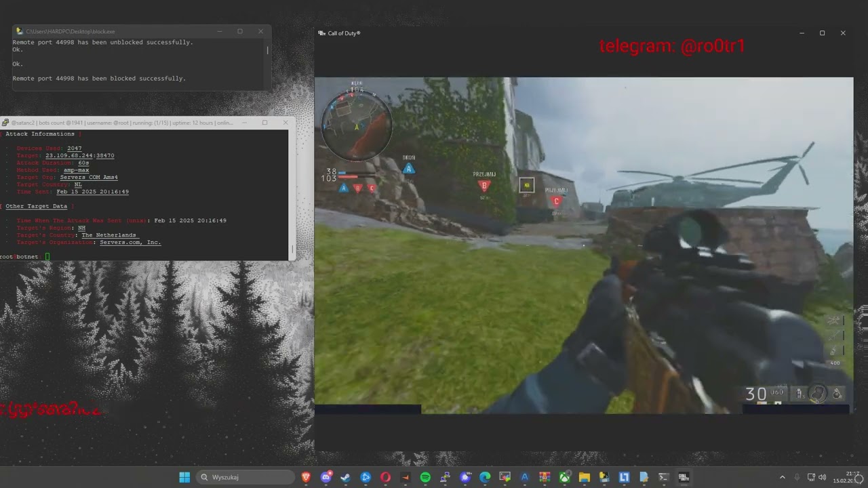
Task: Click the ammo counter showing 30
Action: (755, 394)
